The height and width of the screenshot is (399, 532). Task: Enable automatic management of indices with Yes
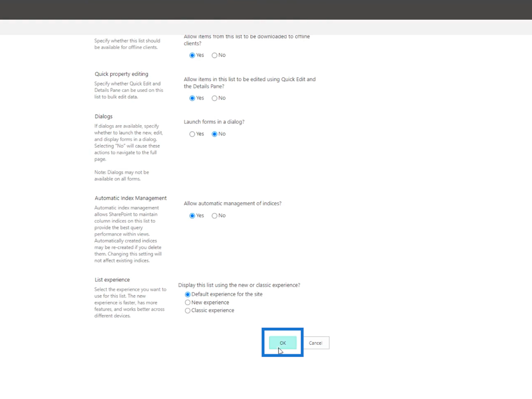tap(192, 216)
